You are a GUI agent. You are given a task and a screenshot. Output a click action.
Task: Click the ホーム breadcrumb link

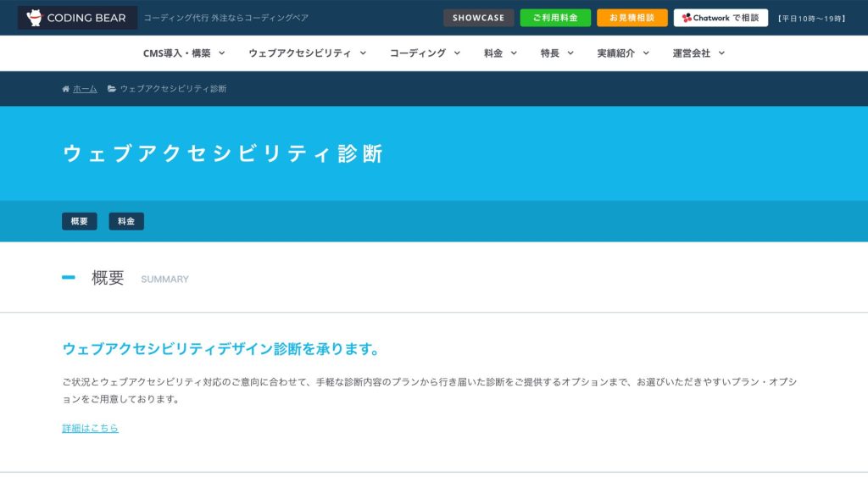(x=85, y=89)
